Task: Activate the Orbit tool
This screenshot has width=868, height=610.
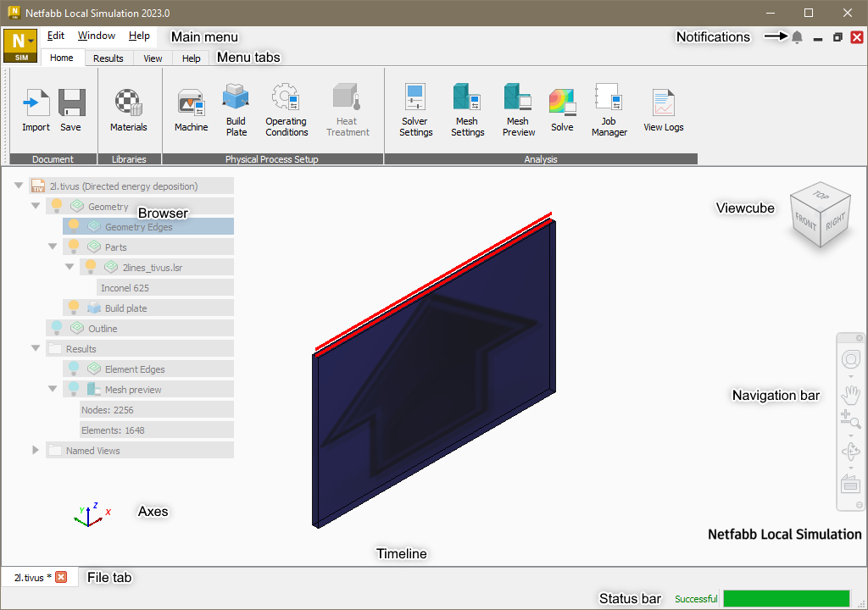Action: pos(851,451)
